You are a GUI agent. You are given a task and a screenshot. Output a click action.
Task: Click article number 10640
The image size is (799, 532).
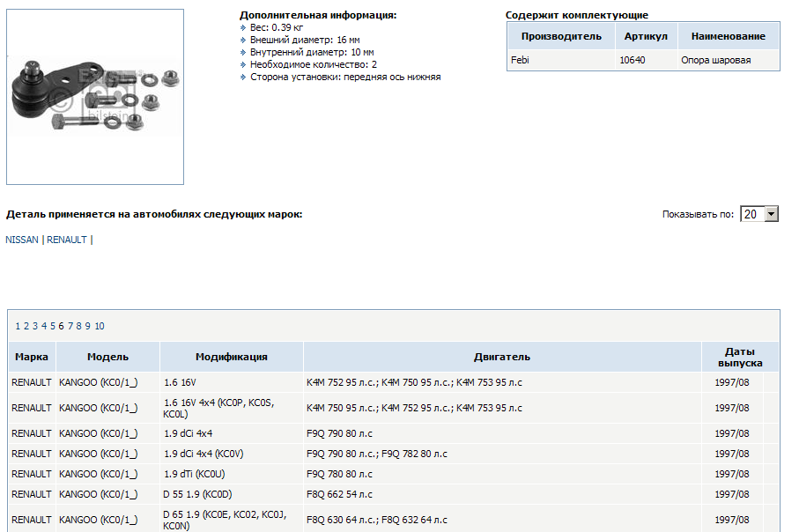click(x=632, y=60)
